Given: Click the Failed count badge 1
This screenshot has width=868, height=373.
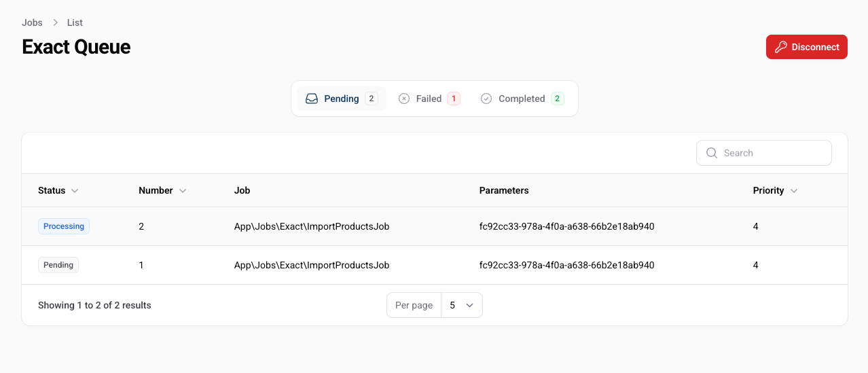Looking at the screenshot, I should click(x=454, y=99).
